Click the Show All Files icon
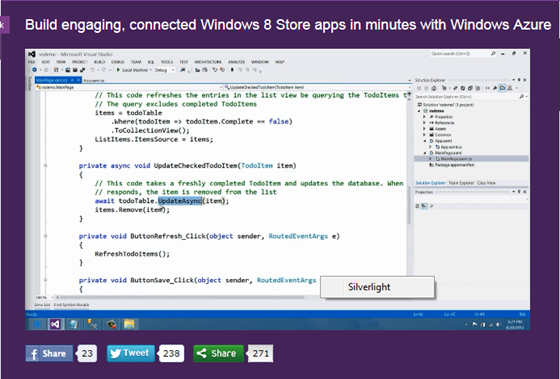 [478, 88]
